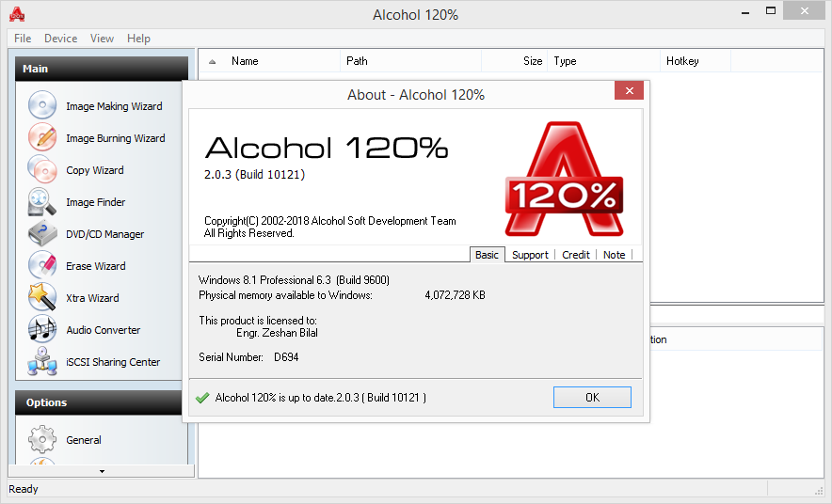Click licensed name Engr. Zeshan Bilal
This screenshot has height=504, width=832.
tap(277, 333)
